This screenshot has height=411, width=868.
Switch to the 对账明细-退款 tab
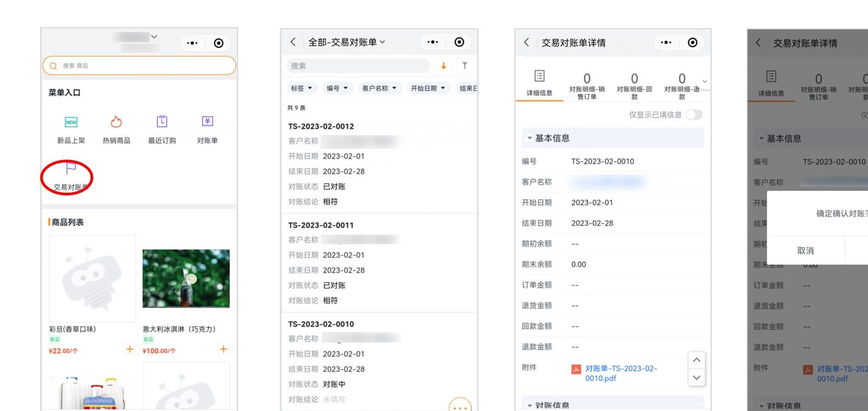[x=681, y=86]
